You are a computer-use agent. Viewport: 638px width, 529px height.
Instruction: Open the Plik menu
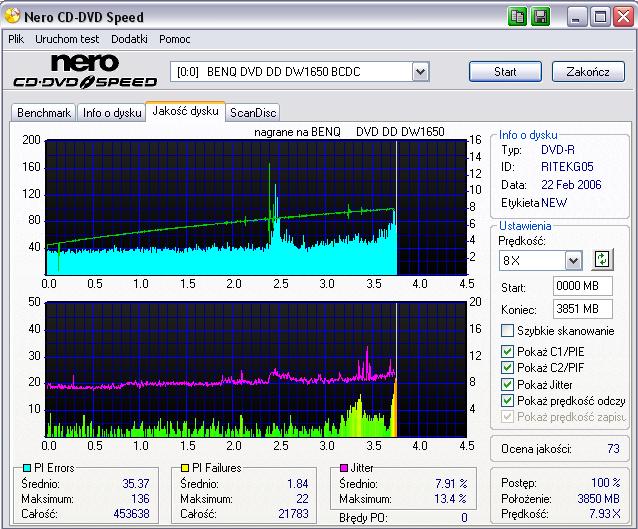[x=16, y=39]
